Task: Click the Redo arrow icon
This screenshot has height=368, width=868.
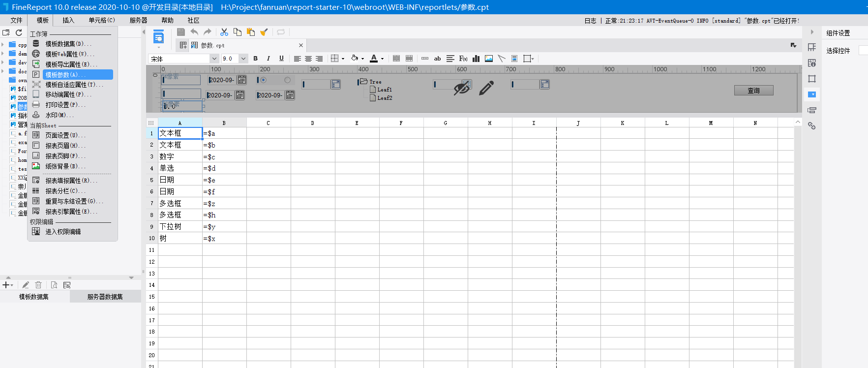Action: pyautogui.click(x=208, y=32)
